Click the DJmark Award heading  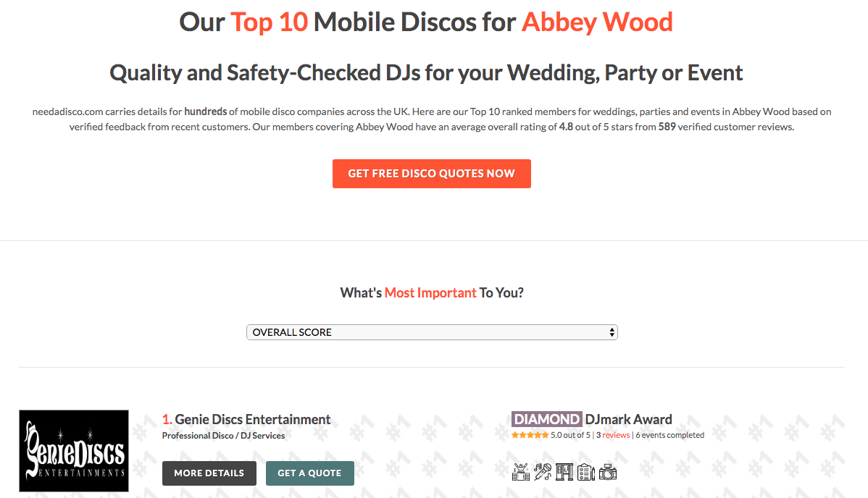(628, 419)
